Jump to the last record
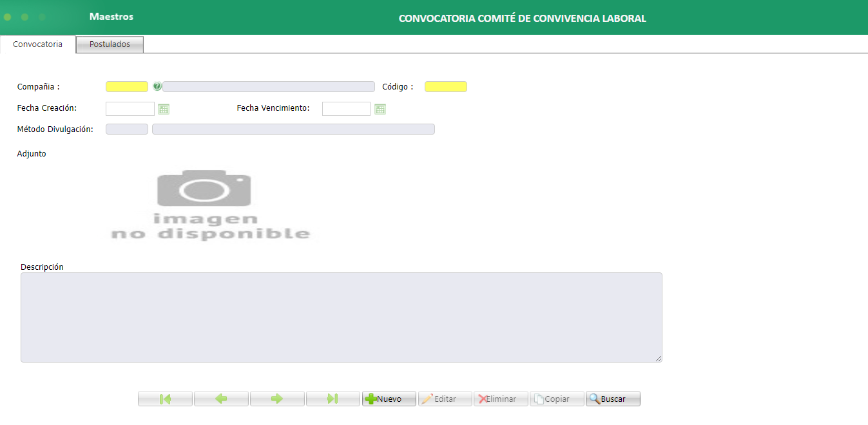868x425 pixels. 333,398
